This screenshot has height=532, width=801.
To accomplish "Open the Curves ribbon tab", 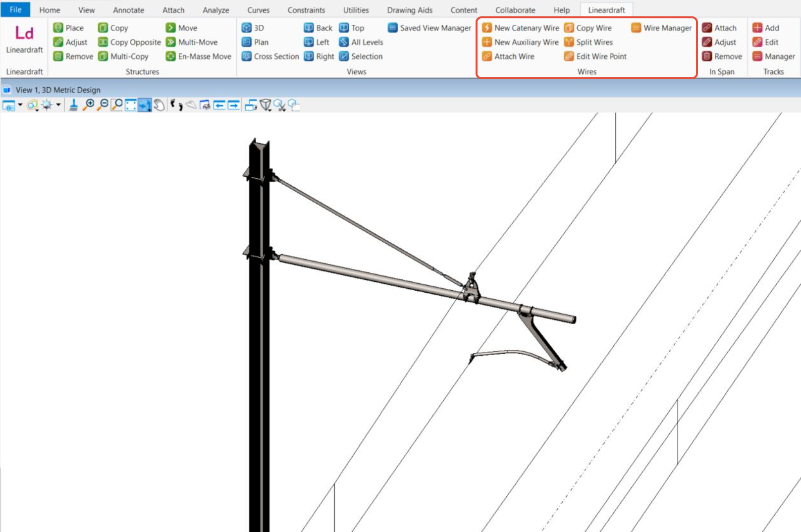I will coord(259,10).
